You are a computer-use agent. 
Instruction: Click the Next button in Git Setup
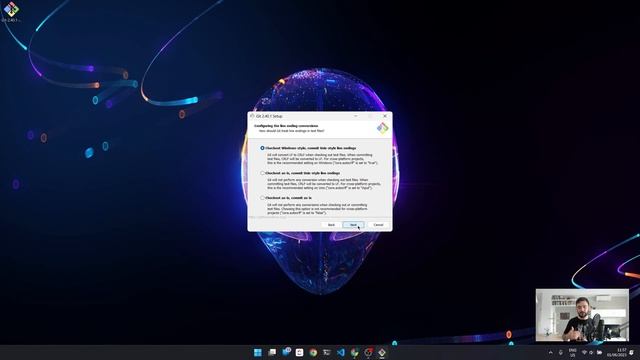[x=353, y=225]
